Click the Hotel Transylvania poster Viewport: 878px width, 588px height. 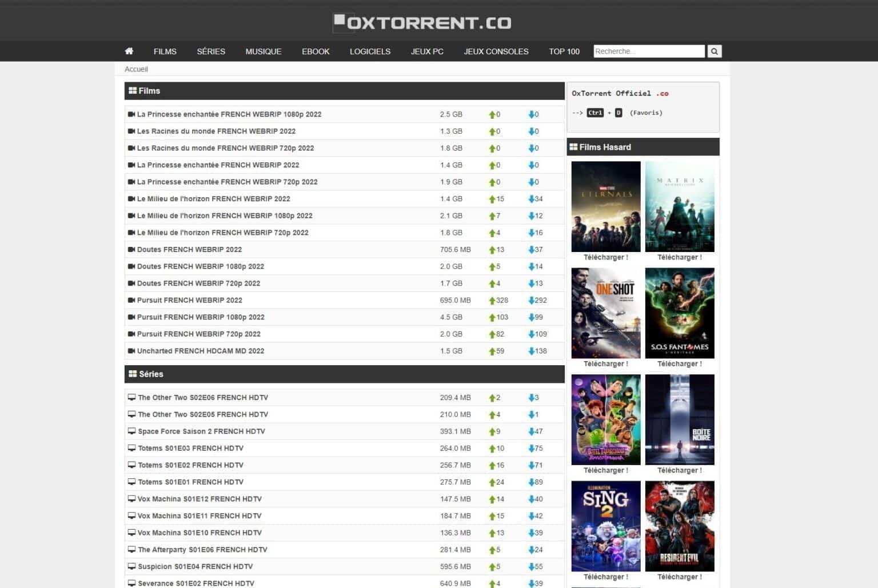pyautogui.click(x=606, y=419)
